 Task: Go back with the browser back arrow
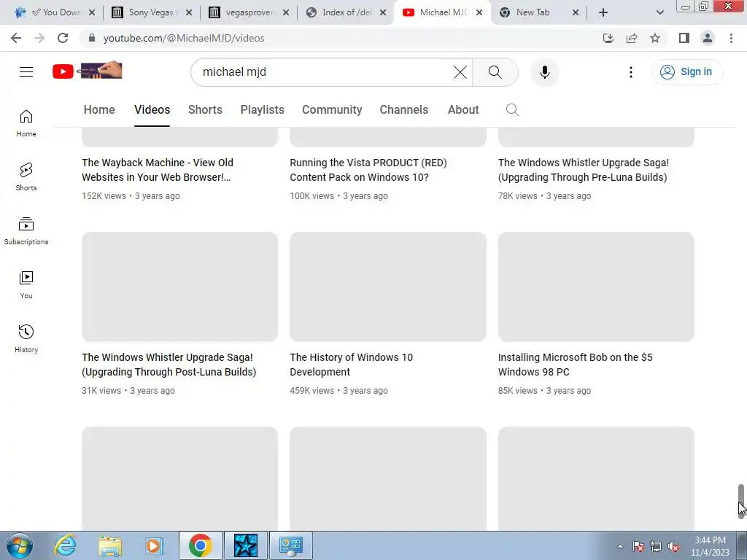click(16, 38)
